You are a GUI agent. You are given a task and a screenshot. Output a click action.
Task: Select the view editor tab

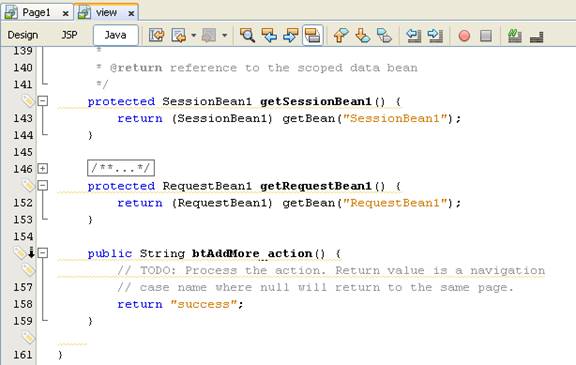(x=107, y=12)
